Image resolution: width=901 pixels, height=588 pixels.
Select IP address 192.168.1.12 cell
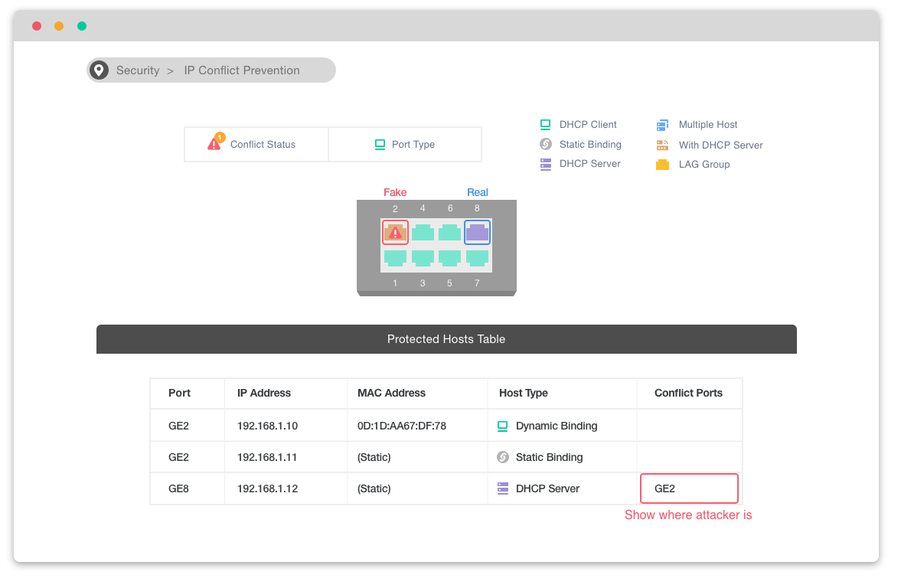coord(267,488)
